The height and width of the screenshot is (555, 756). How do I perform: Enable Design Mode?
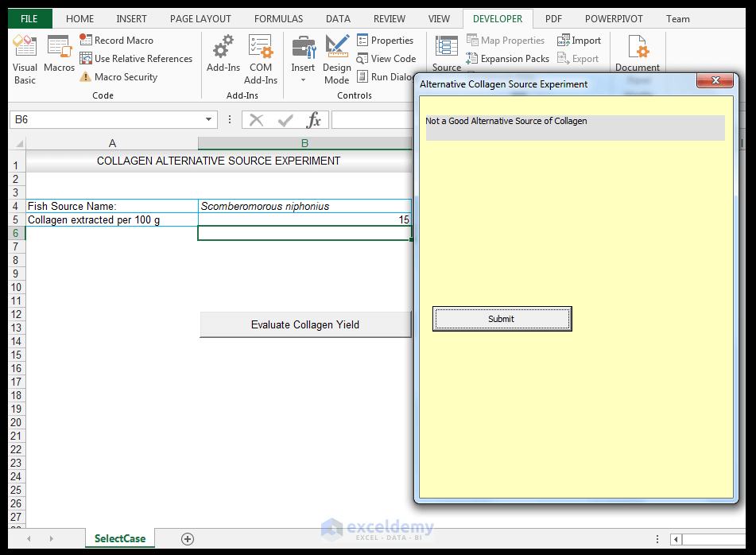click(337, 57)
